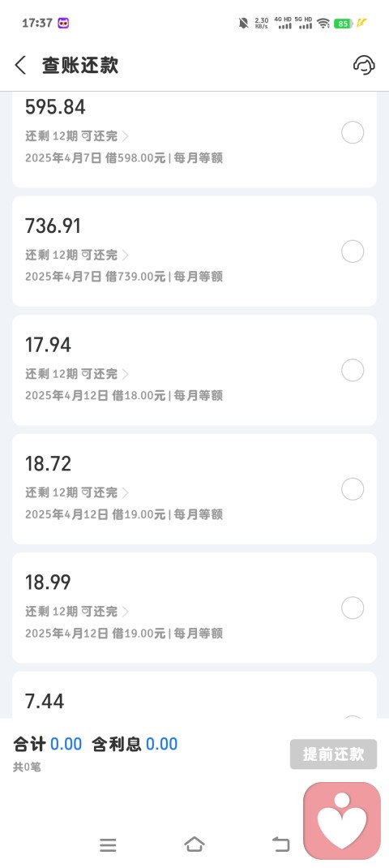Screen dimensions: 389x868
Task: Open customer service headset icon
Action: pos(364,66)
